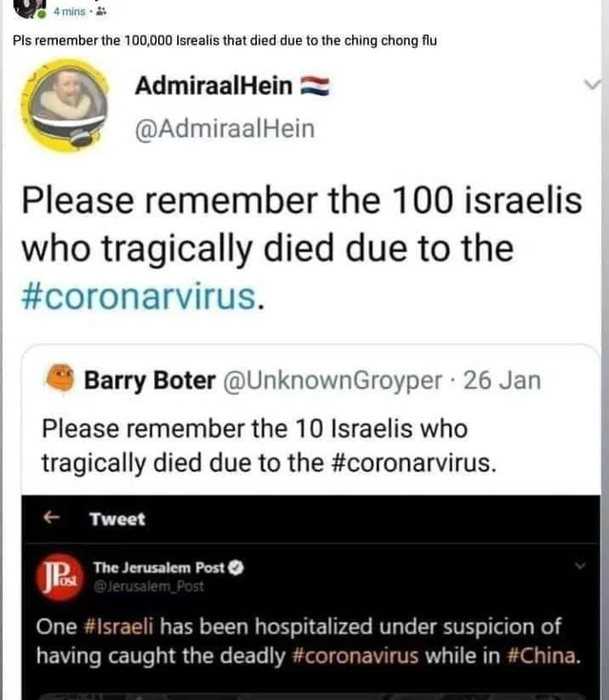
Task: Open the @Jerusalem_Post handle
Action: coord(148,587)
